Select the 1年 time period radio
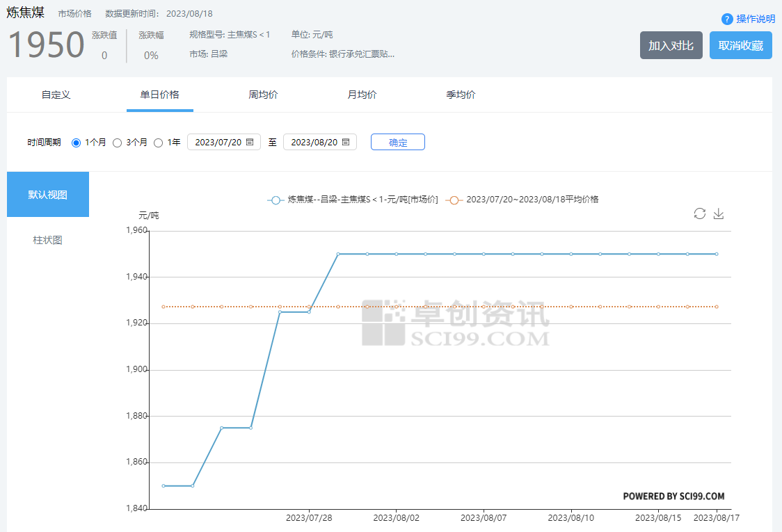This screenshot has height=532, width=782. (x=158, y=143)
